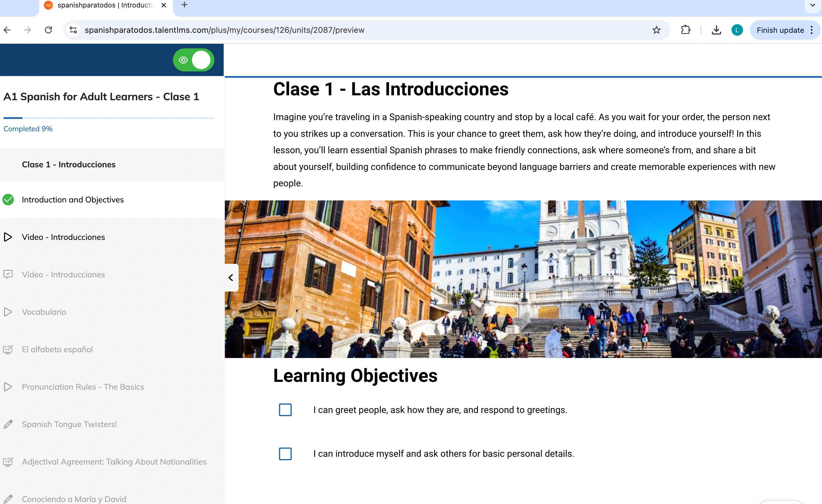Viewport: 822px width, 504px height.
Task: Click the test icon beside second Video - Introducciones
Action: pyautogui.click(x=8, y=274)
